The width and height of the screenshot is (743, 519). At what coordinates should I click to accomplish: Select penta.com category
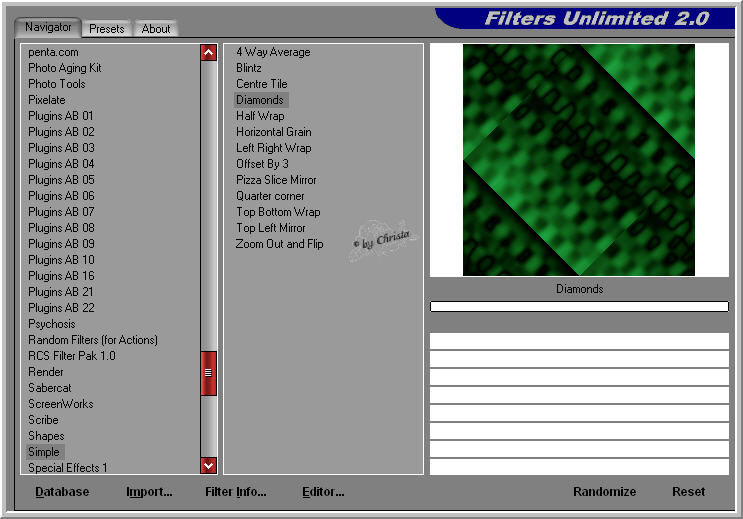[53, 52]
